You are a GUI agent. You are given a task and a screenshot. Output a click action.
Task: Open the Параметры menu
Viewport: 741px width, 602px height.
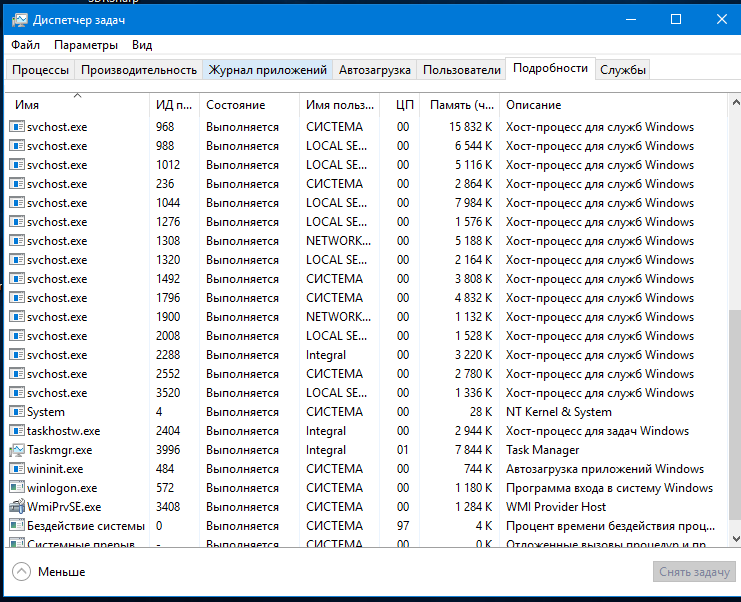[86, 45]
